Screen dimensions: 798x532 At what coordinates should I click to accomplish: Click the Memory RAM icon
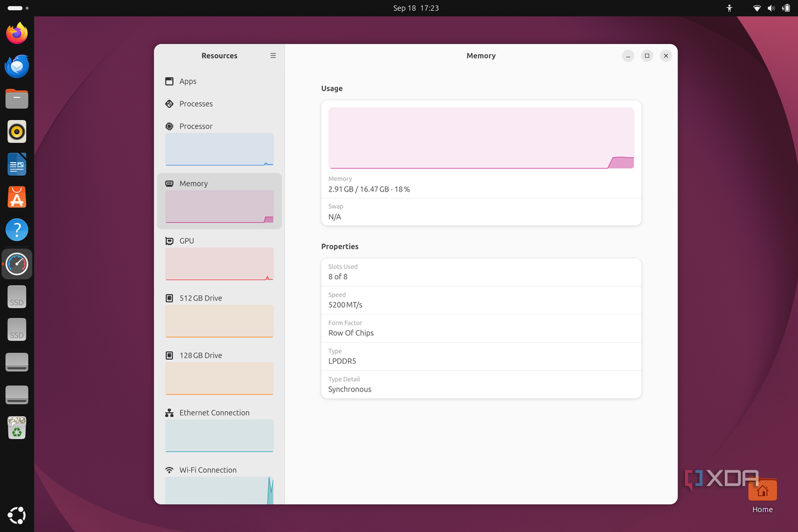pyautogui.click(x=169, y=183)
